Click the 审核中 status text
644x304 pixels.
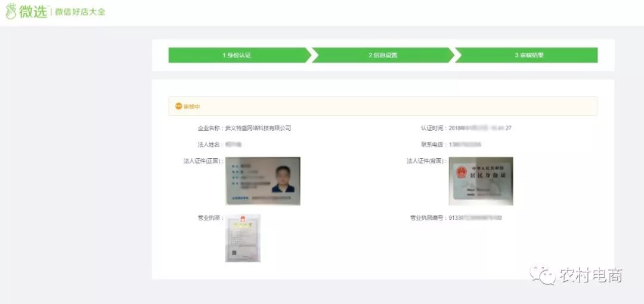click(192, 106)
